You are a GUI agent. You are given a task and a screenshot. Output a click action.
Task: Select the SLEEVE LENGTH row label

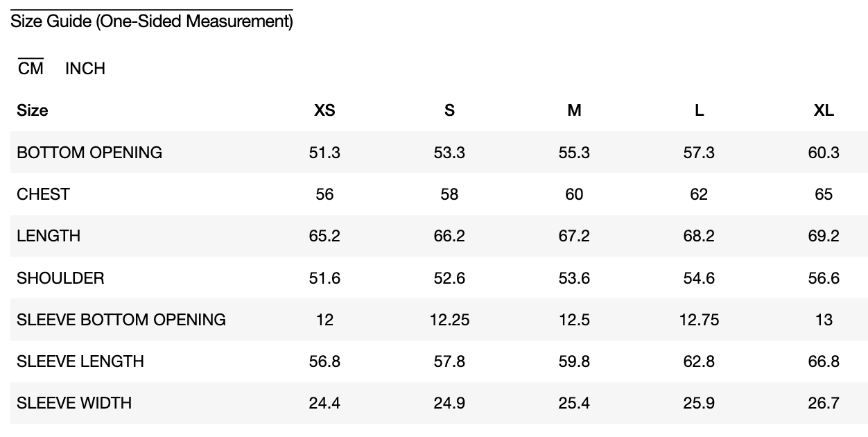click(80, 361)
